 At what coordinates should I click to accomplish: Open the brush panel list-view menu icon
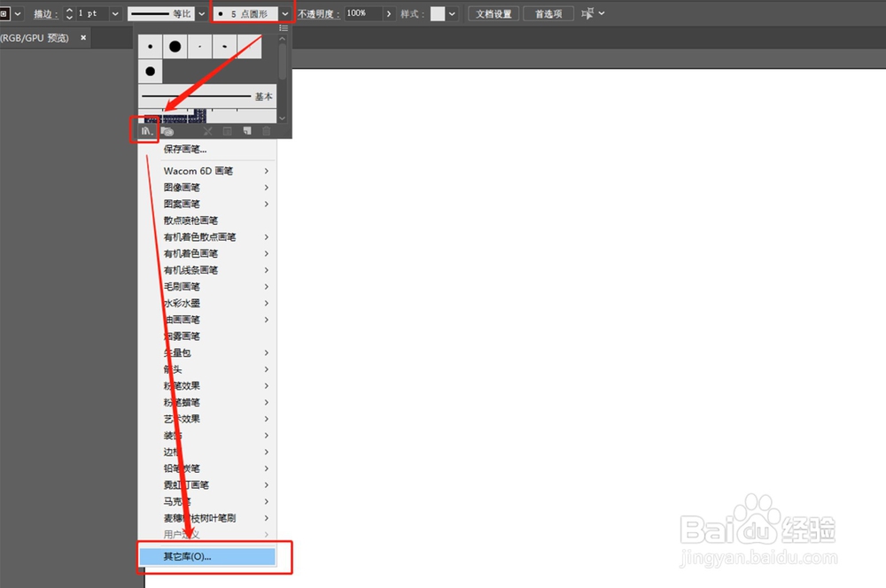pyautogui.click(x=284, y=28)
